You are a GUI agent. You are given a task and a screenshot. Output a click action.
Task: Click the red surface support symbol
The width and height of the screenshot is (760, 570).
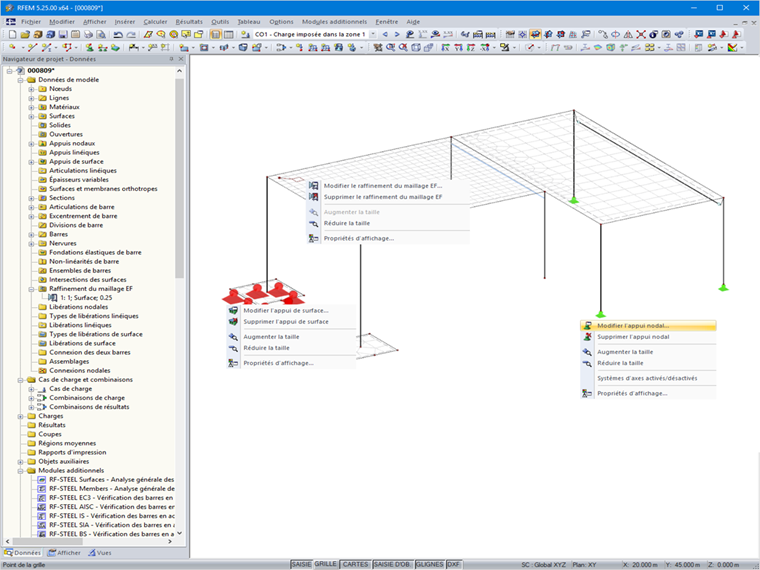tap(256, 292)
